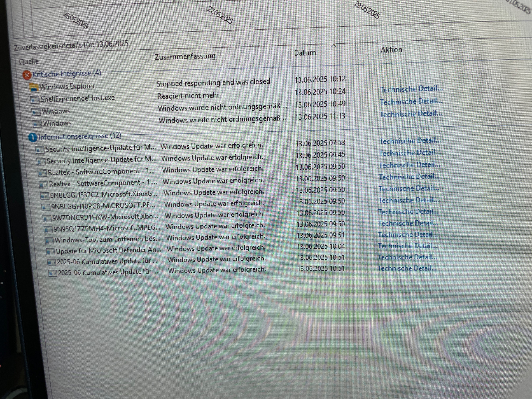Screen dimensions: 532x399
Task: Sort by the Quelle column header
Action: point(29,61)
